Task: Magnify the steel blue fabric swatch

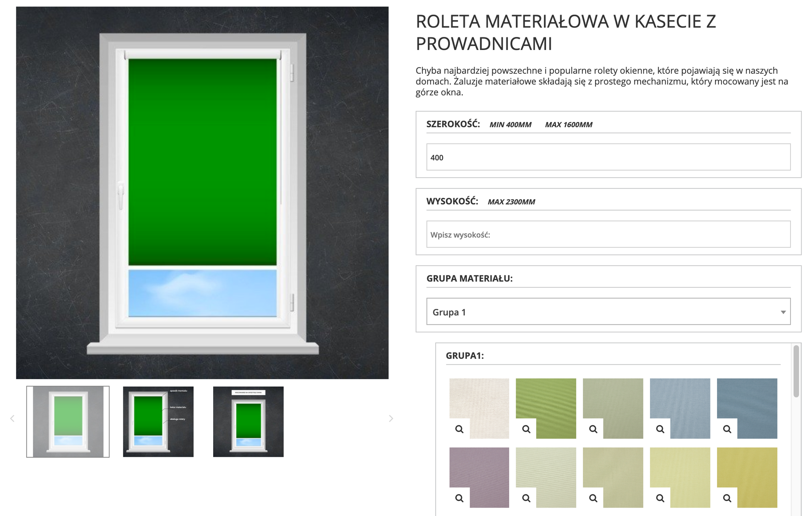Action: click(x=727, y=429)
